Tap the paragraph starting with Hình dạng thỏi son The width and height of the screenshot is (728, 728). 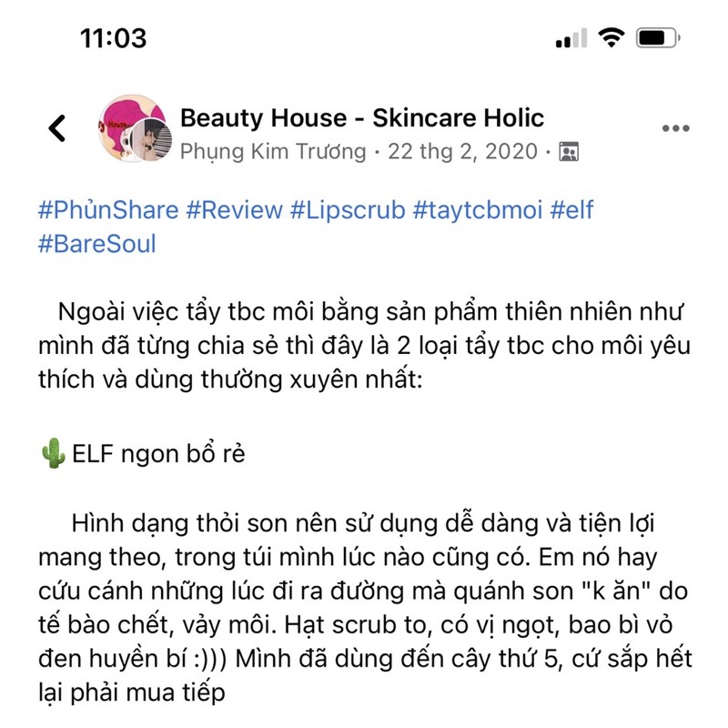pyautogui.click(x=365, y=608)
